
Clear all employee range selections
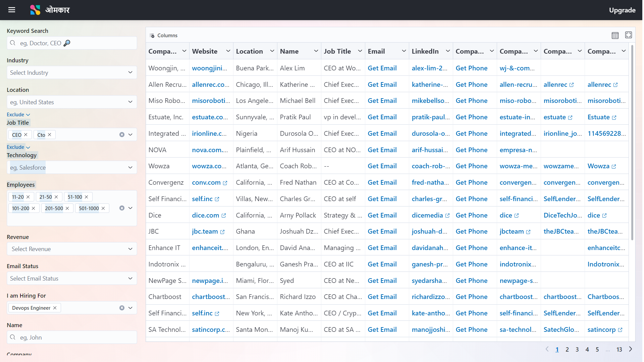[122, 208]
